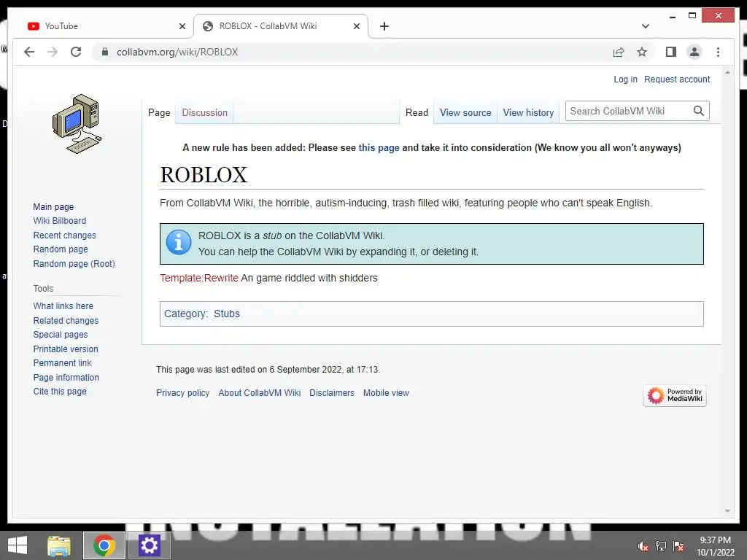This screenshot has width=747, height=560.
Task: Click the CollabVM computer logo
Action: [x=77, y=124]
